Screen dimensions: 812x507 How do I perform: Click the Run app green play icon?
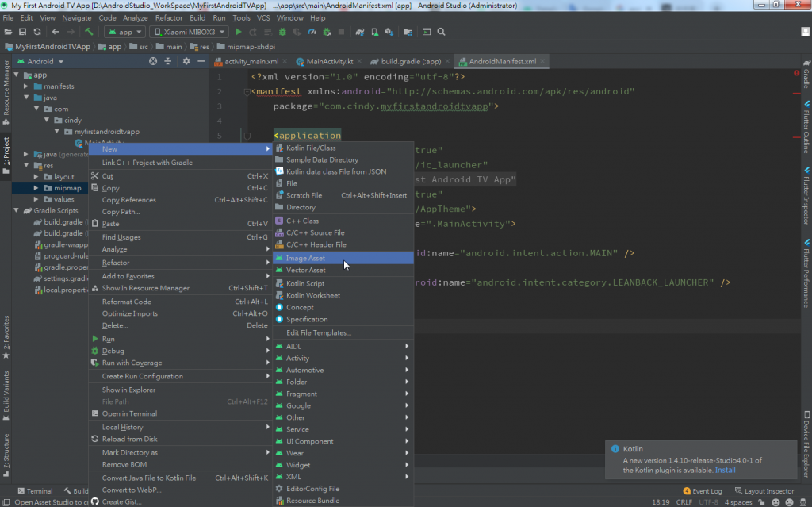click(x=238, y=32)
